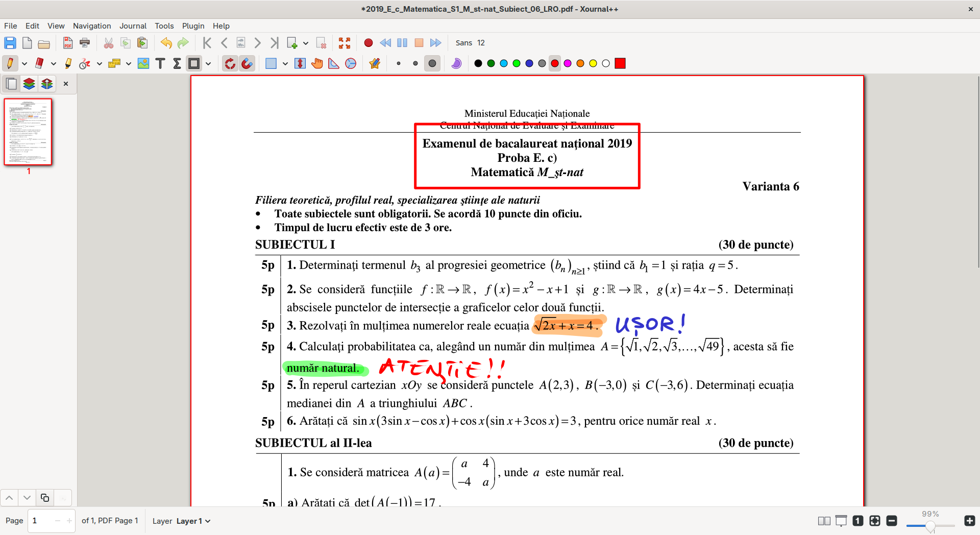Viewport: 980px width, 535px height.
Task: Open the Plugin menu
Action: [x=193, y=26]
